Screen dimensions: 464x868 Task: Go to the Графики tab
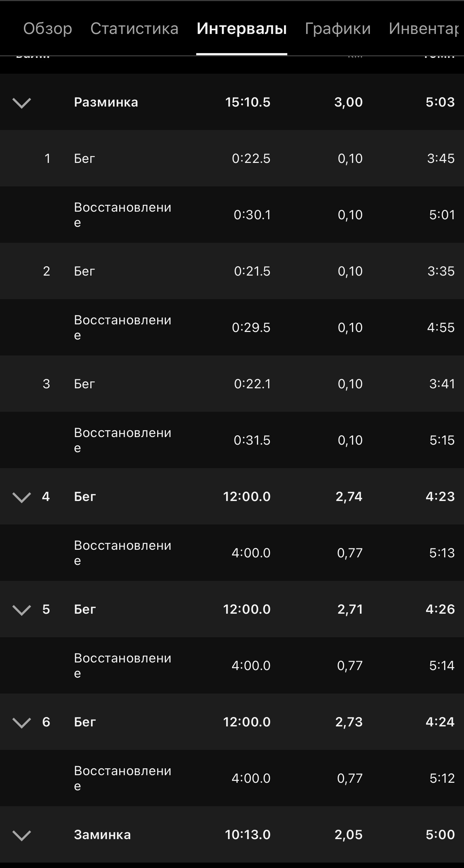coord(338,29)
